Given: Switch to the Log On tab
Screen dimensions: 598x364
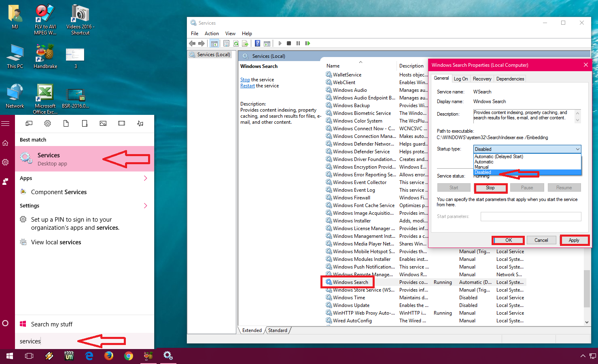Looking at the screenshot, I should point(461,78).
